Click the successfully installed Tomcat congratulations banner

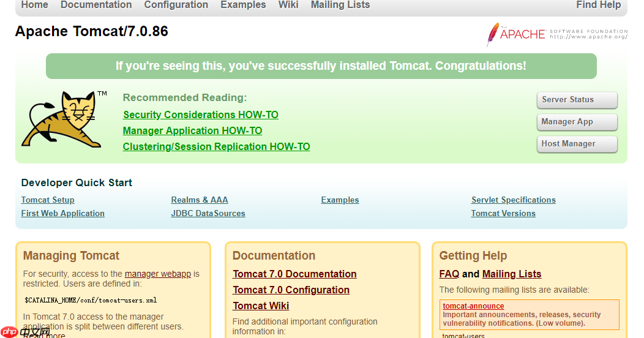point(321,66)
